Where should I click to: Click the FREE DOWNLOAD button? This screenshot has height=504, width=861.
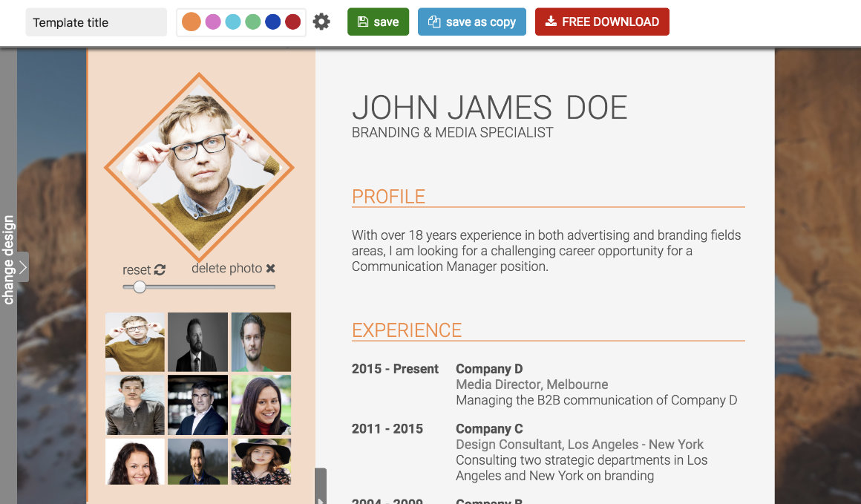click(x=602, y=22)
